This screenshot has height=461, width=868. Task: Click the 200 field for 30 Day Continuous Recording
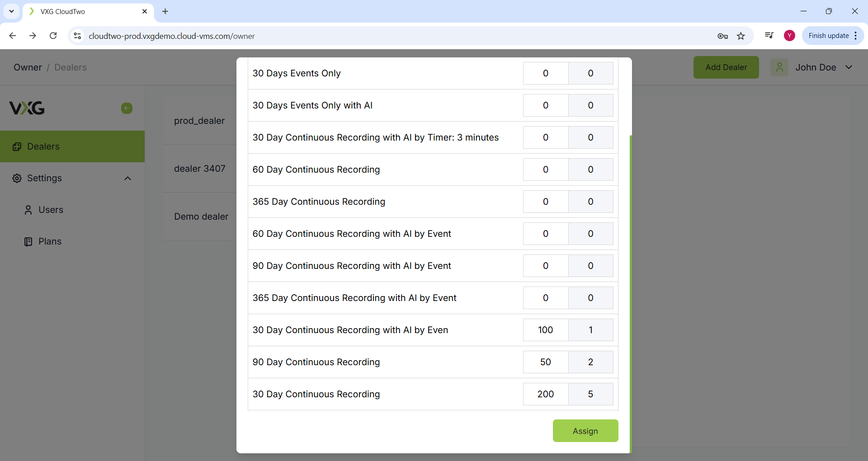click(x=546, y=394)
